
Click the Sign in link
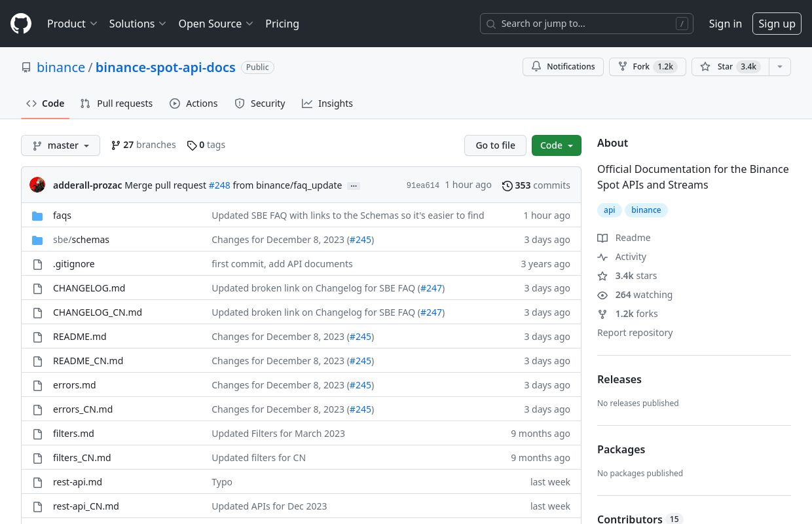click(x=725, y=24)
